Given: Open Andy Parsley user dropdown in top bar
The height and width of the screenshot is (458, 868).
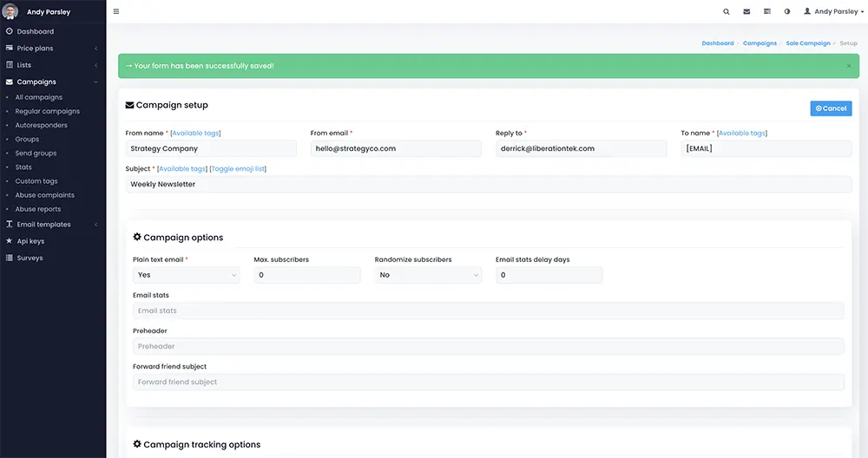Looking at the screenshot, I should pyautogui.click(x=833, y=11).
